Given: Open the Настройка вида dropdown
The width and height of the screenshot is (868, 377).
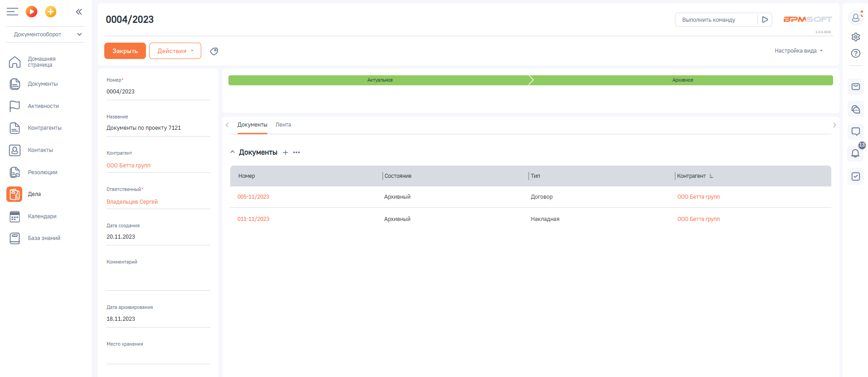Looking at the screenshot, I should coord(798,51).
